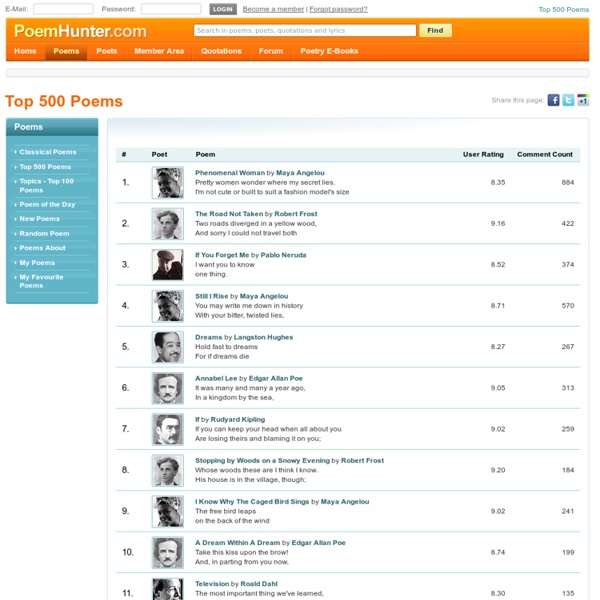Open Stopping by Woods on a Snowy Evening
Viewport: 600px width, 600px height.
(x=262, y=461)
